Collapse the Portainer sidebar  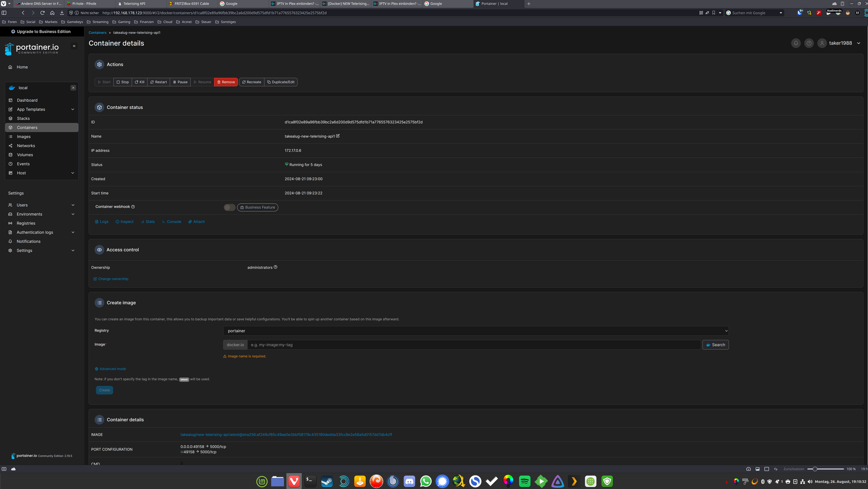(74, 46)
